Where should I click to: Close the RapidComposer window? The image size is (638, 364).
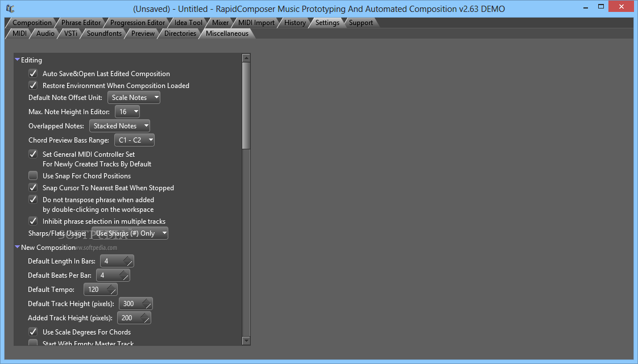point(622,6)
